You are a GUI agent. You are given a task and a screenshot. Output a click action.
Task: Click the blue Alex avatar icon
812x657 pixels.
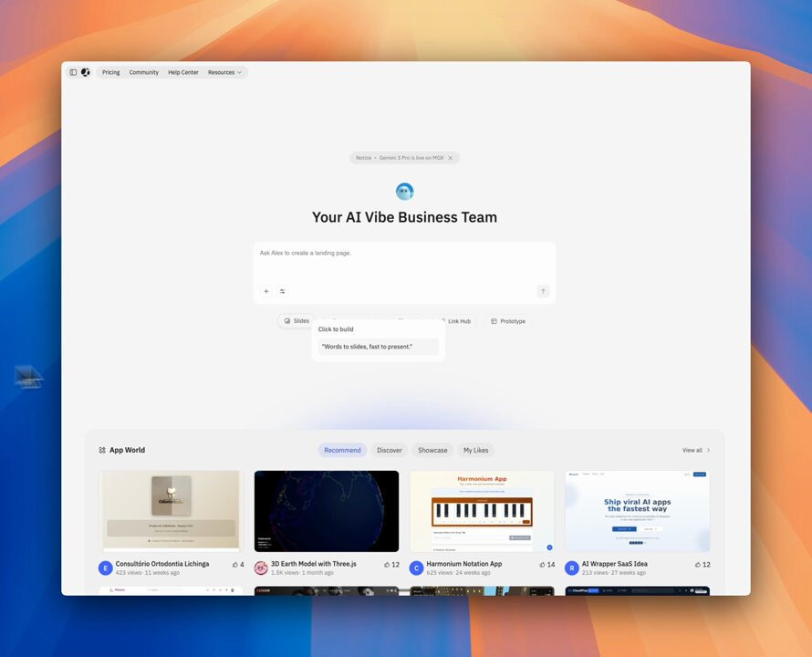tap(404, 192)
